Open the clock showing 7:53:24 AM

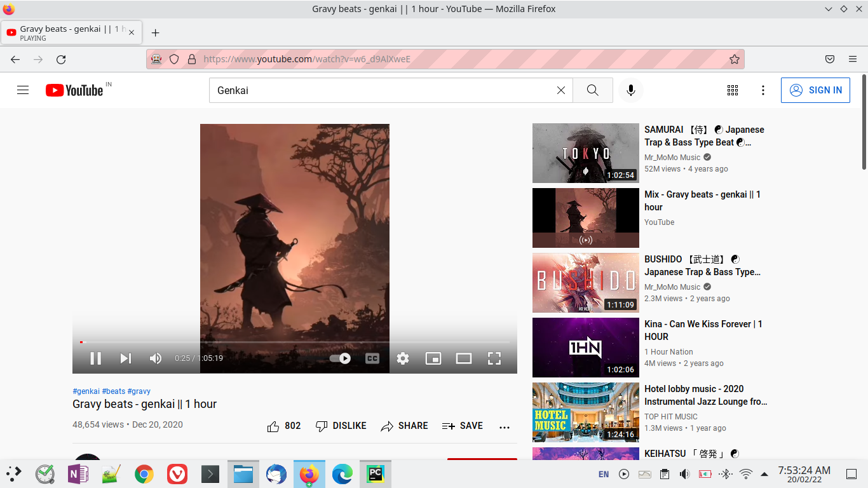pos(804,474)
